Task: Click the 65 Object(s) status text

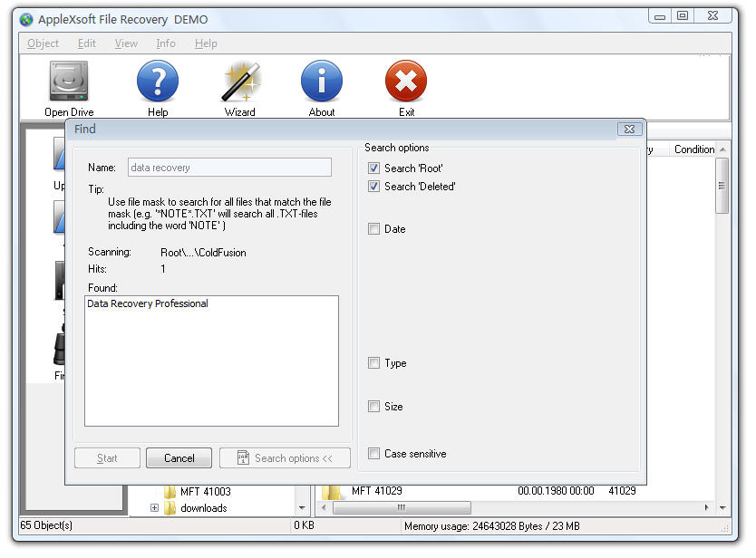Action: pyautogui.click(x=46, y=525)
